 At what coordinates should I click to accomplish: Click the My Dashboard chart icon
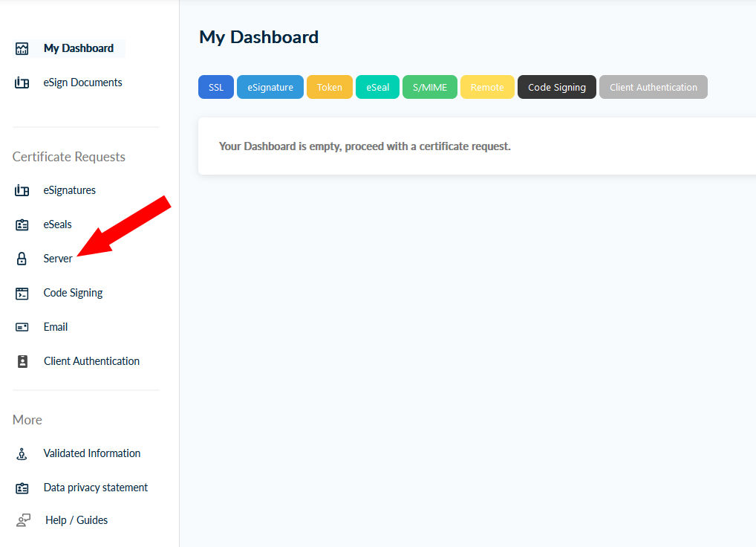pyautogui.click(x=22, y=48)
